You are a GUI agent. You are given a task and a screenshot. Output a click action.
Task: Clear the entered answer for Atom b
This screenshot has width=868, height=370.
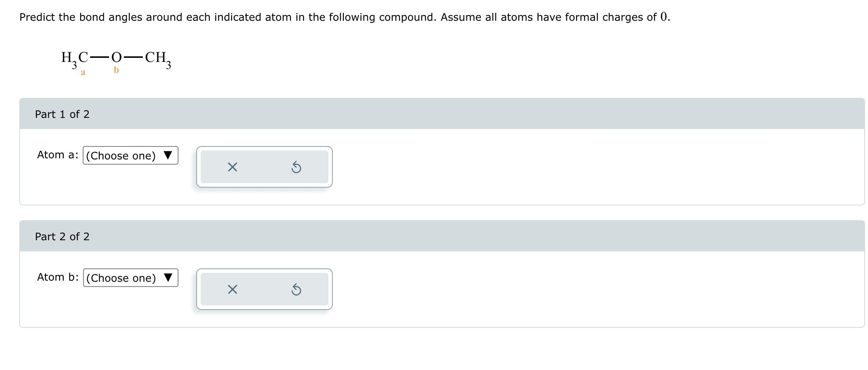pyautogui.click(x=232, y=290)
